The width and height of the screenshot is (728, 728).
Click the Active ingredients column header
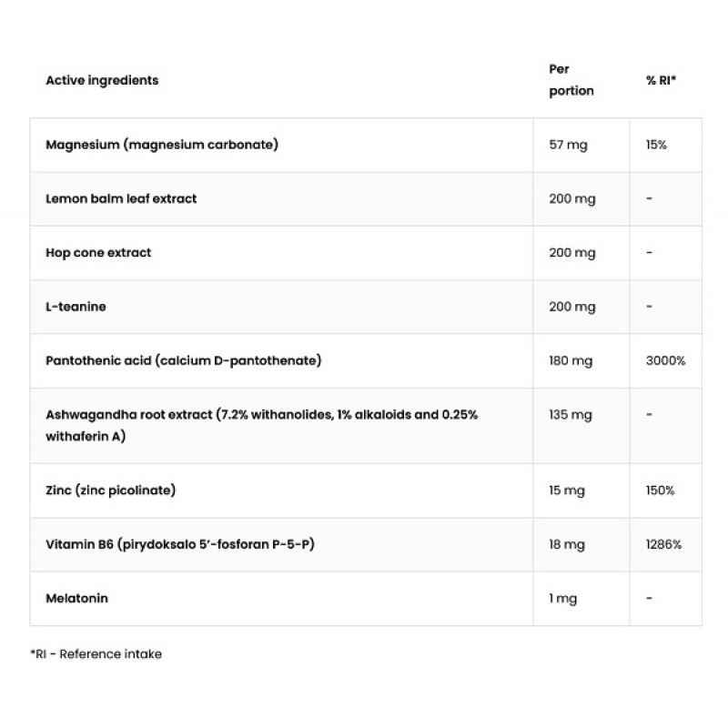coord(102,80)
